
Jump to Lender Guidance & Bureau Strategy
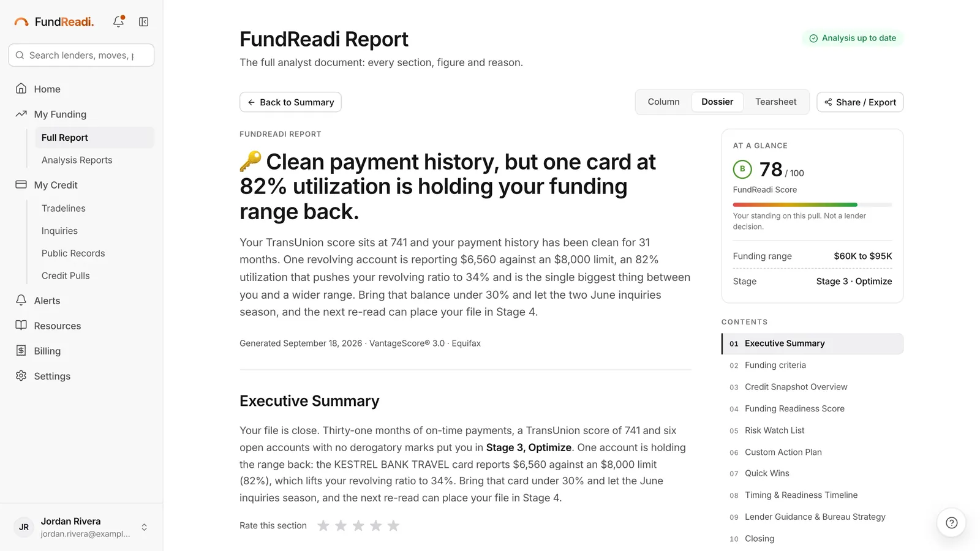point(812,517)
